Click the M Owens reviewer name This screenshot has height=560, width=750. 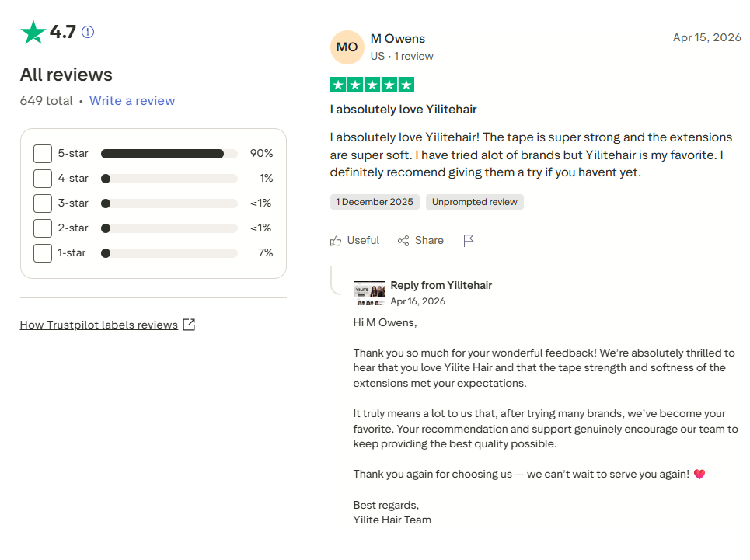(x=397, y=39)
